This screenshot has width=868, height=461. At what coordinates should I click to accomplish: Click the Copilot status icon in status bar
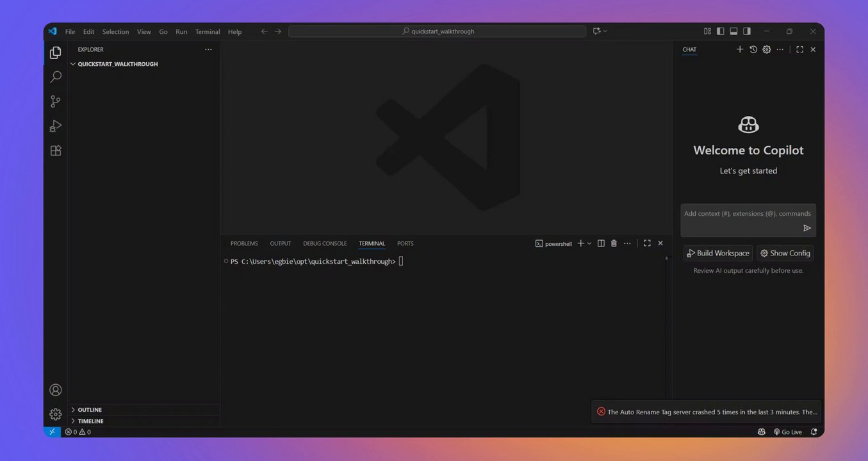761,432
